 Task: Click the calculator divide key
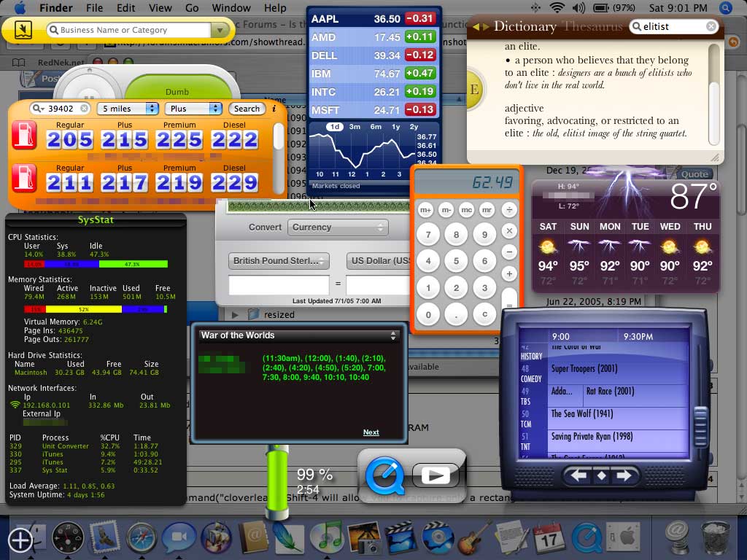(509, 209)
